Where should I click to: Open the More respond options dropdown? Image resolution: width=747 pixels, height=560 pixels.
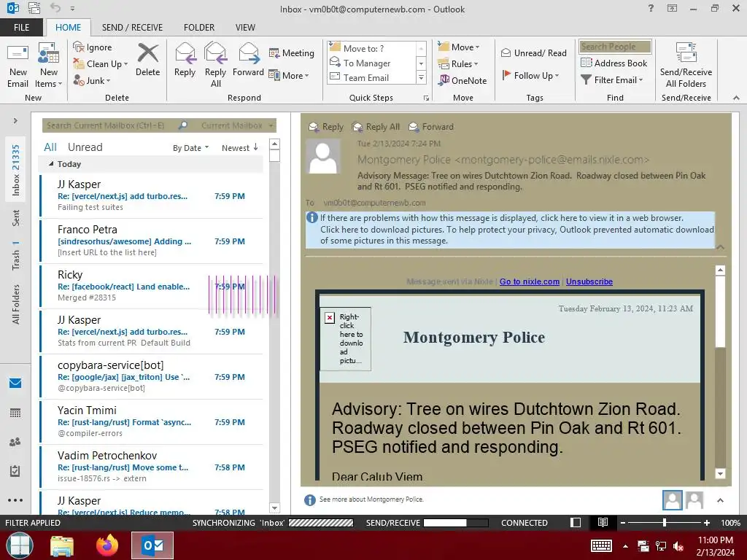(x=289, y=75)
